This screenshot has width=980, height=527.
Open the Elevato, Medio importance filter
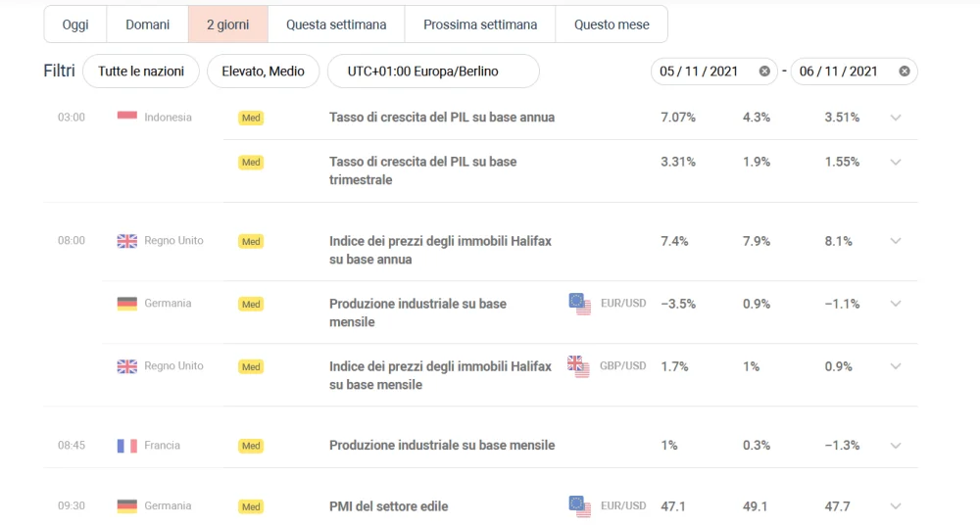(263, 72)
